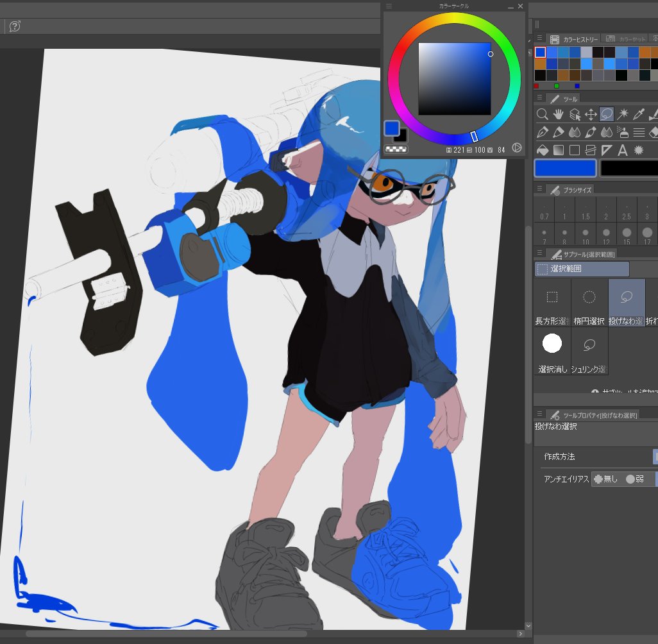Screen dimensions: 658x644
Task: Click the サブツール[選択範囲] tab
Action: point(582,255)
